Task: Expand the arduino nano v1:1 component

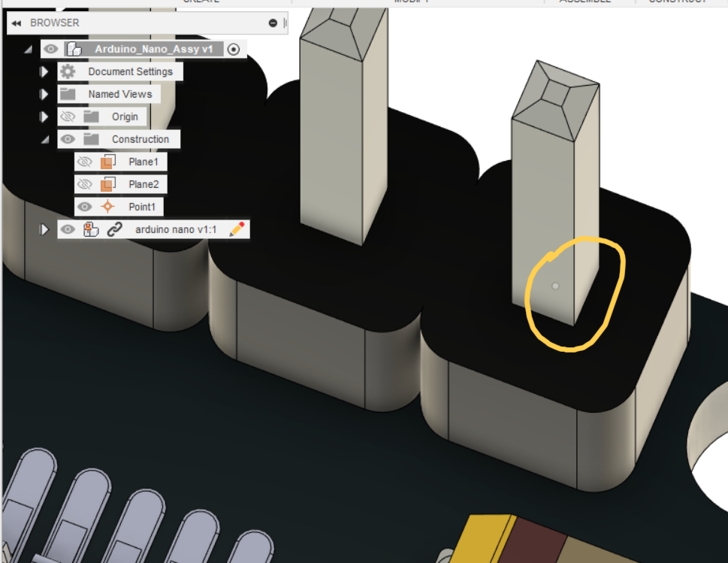Action: 43,229
